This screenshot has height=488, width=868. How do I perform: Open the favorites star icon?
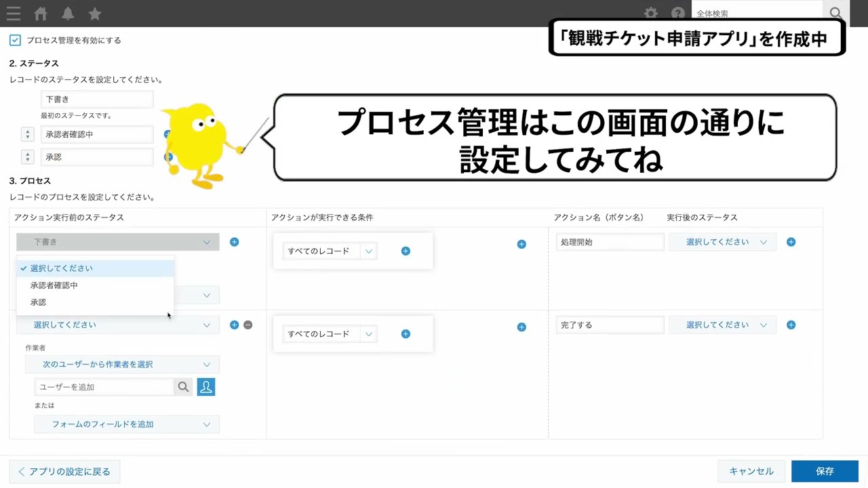point(95,14)
